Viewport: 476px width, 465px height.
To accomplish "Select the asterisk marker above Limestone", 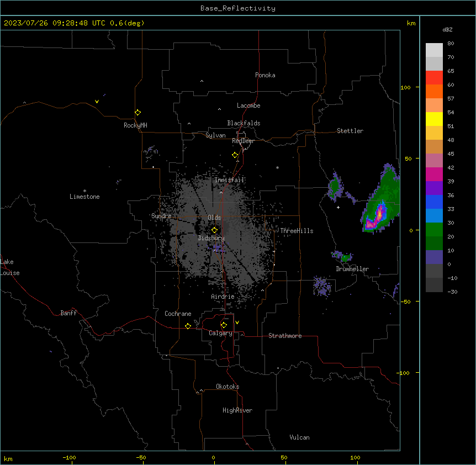I will click(84, 191).
